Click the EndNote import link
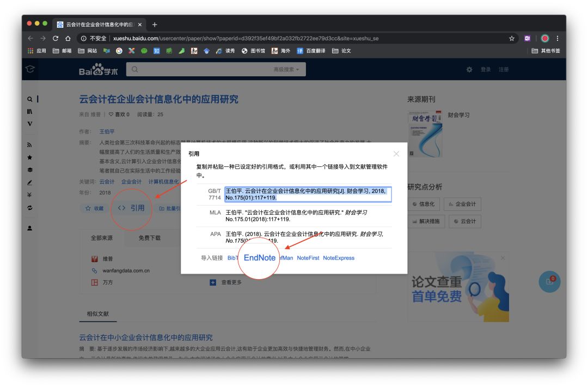588x387 pixels. (260, 258)
